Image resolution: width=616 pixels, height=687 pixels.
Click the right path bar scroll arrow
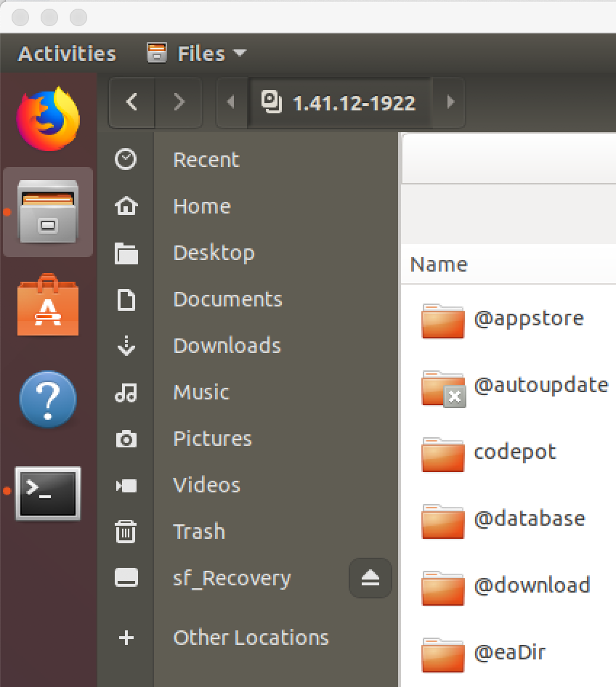450,102
